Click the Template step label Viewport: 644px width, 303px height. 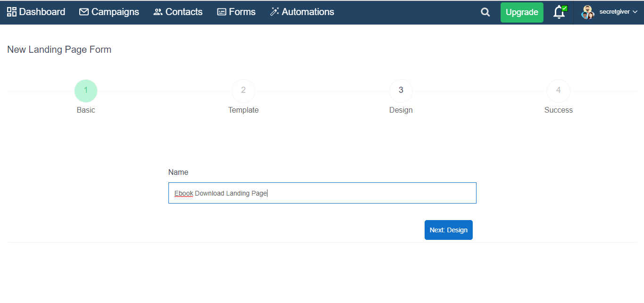(x=243, y=110)
